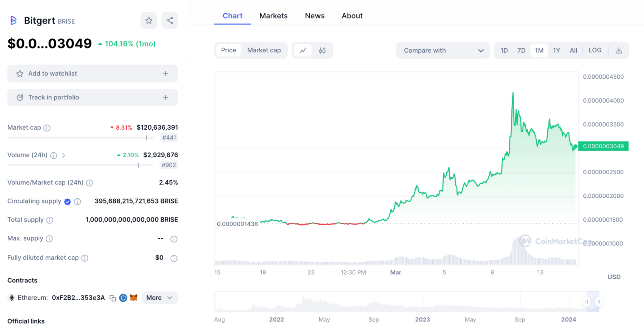The width and height of the screenshot is (644, 328).
Task: Click the Official links heading
Action: pyautogui.click(x=26, y=321)
